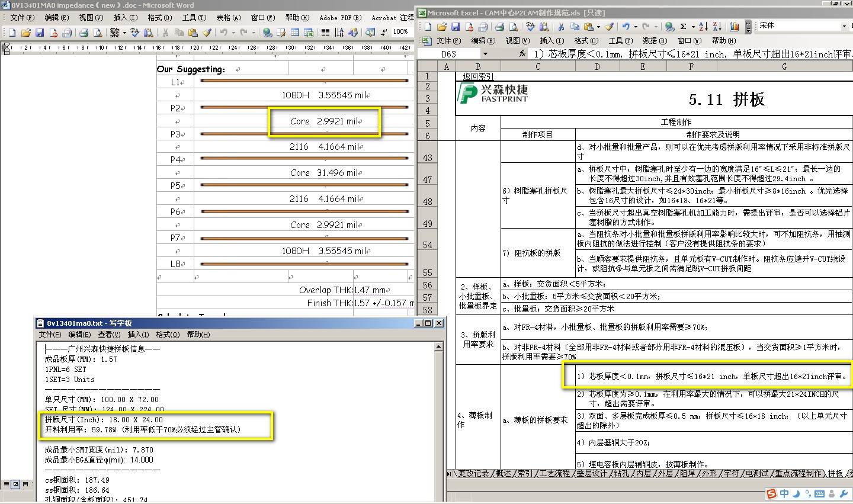The width and height of the screenshot is (853, 504).
Task: Open the 格式(O) menu in the 写字板 window
Action: pyautogui.click(x=168, y=335)
